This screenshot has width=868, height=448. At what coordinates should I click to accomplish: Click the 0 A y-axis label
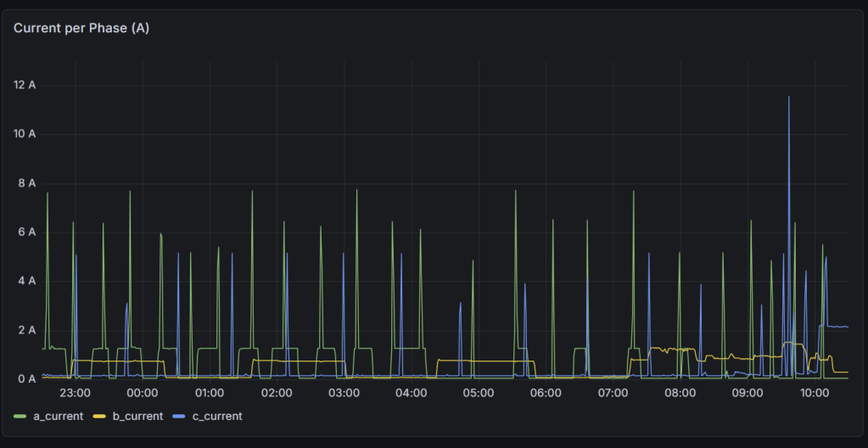(25, 378)
